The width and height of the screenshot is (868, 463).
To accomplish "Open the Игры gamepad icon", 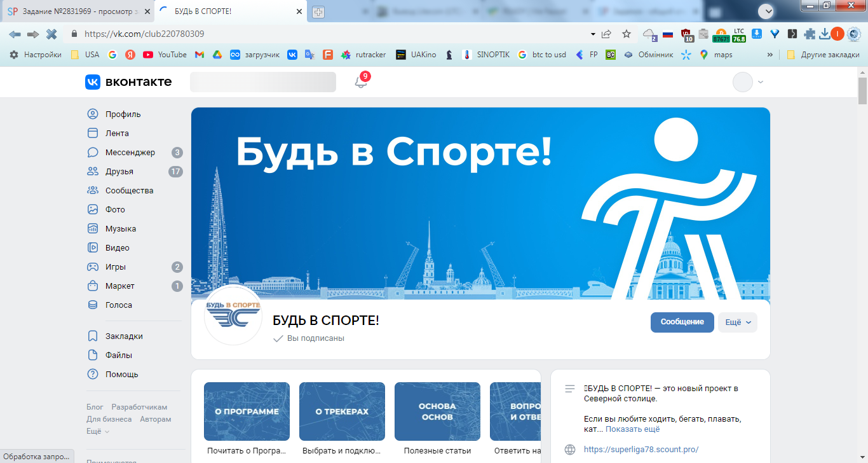I will click(93, 267).
